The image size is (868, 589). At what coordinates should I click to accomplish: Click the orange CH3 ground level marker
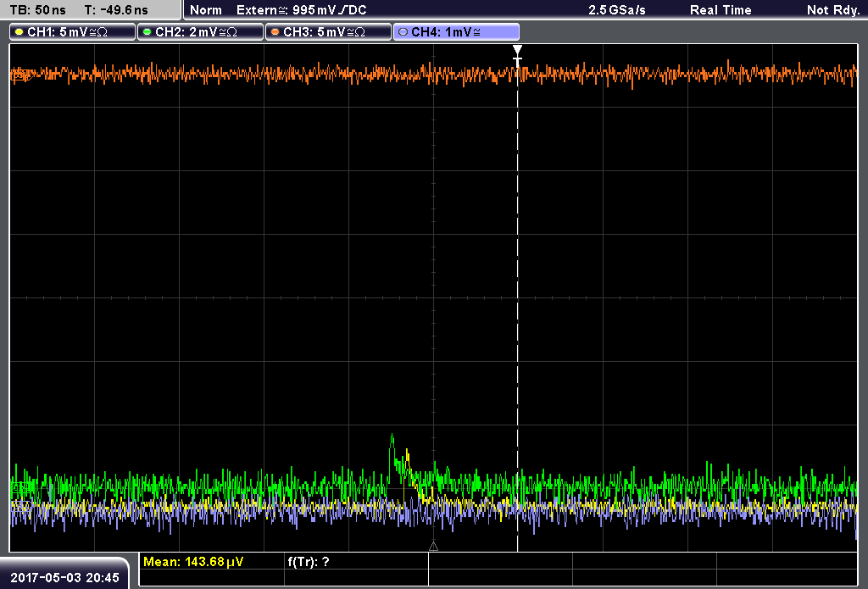pyautogui.click(x=20, y=75)
